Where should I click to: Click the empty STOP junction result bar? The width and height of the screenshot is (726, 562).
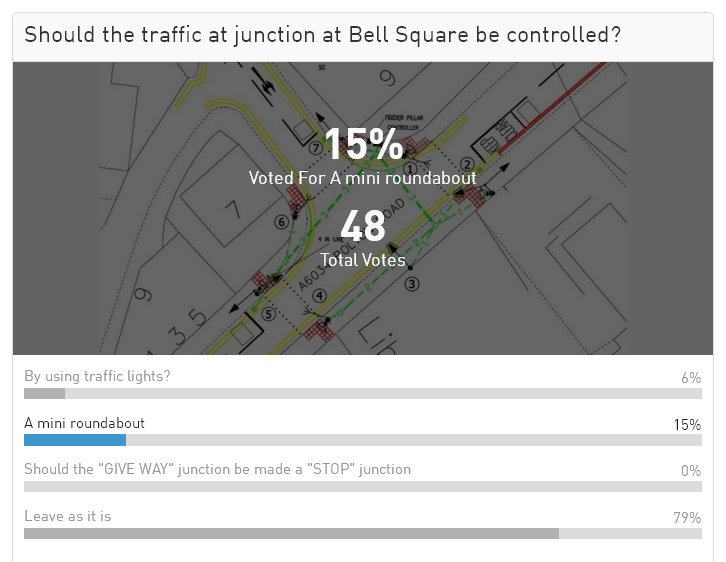tap(362, 487)
